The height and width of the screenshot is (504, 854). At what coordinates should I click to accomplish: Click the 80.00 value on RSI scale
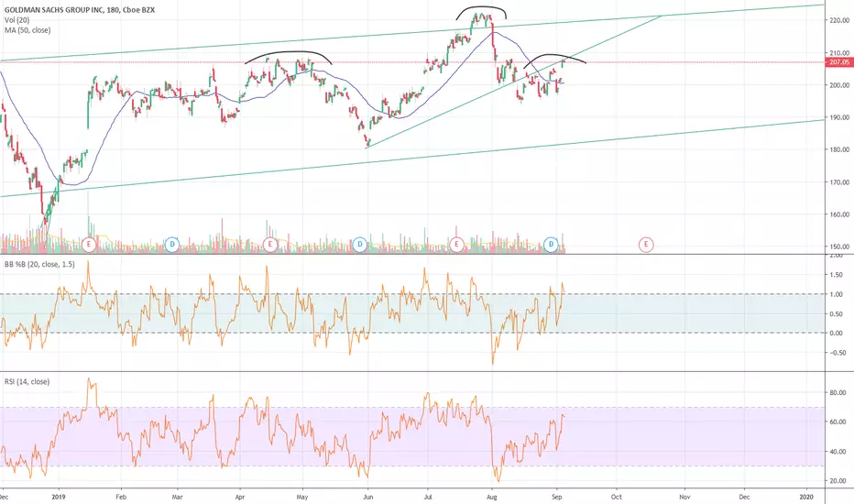[838, 393]
